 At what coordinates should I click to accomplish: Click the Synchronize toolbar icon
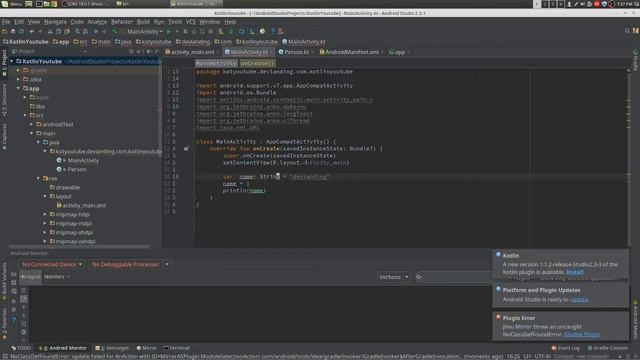click(x=21, y=31)
